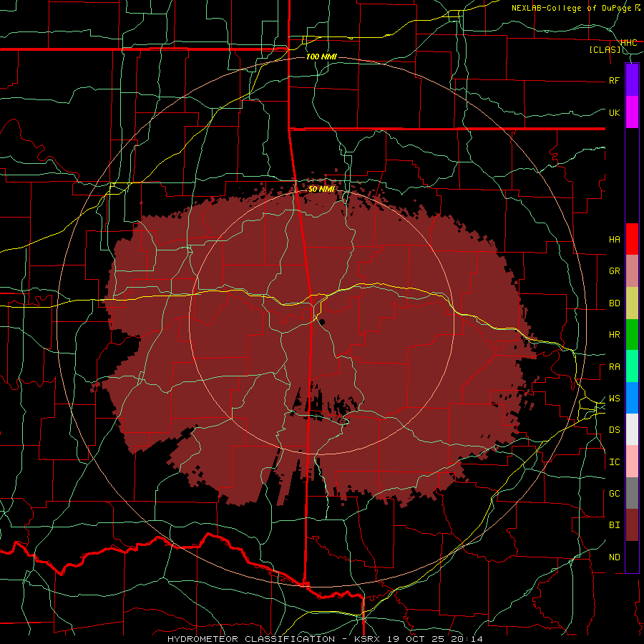Click the '19 OCT 25' date text
This screenshot has width=644, height=644.
pos(417,639)
